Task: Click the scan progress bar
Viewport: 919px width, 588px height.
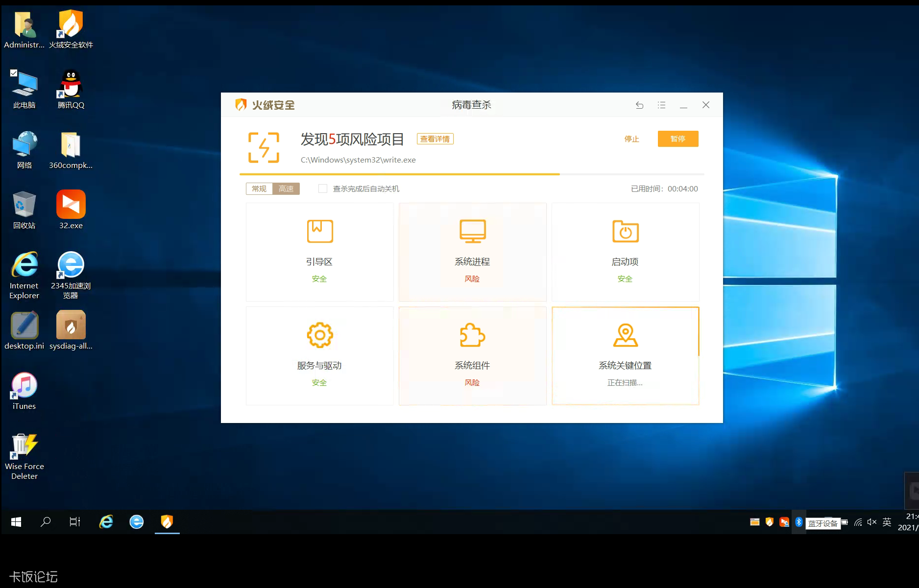Action: pos(472,174)
